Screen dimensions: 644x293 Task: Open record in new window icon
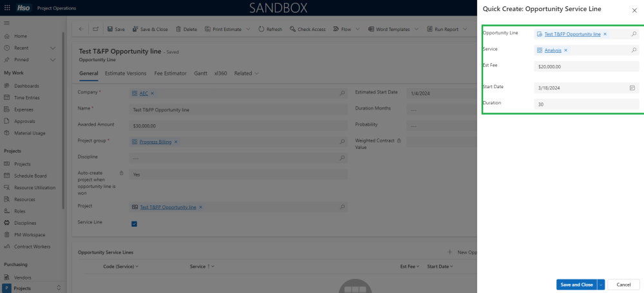pyautogui.click(x=96, y=29)
